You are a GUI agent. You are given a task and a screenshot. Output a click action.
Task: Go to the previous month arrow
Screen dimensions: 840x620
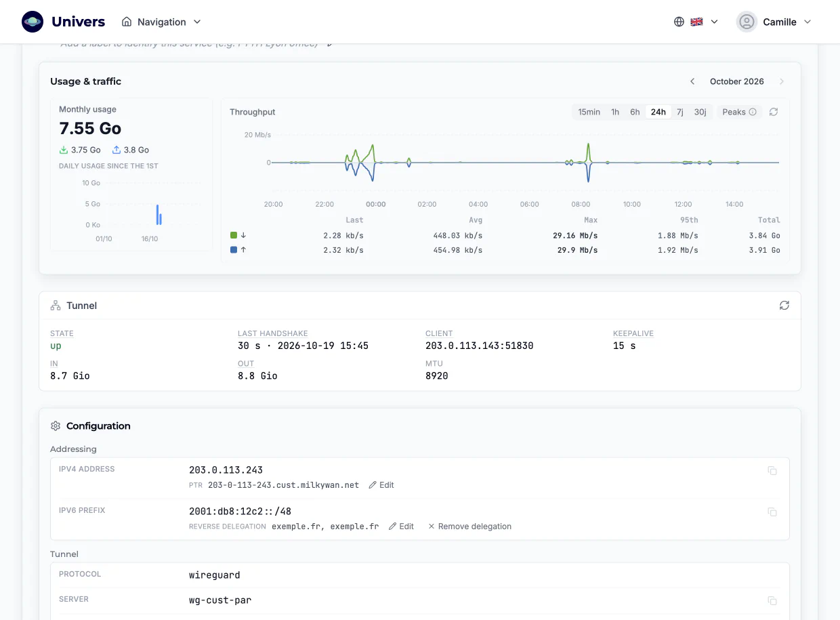(x=692, y=81)
